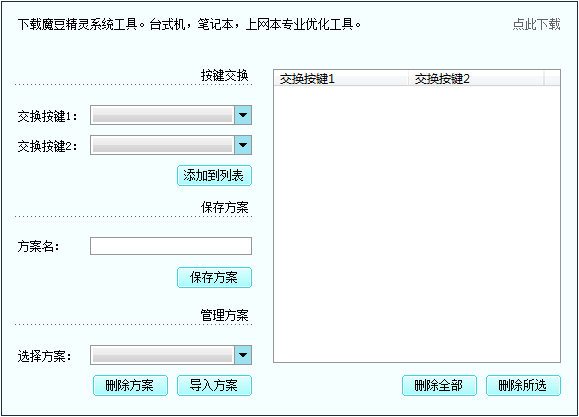Open the 交换按键1 dropdown arrow
Screen dimensions: 579x417
pyautogui.click(x=243, y=115)
